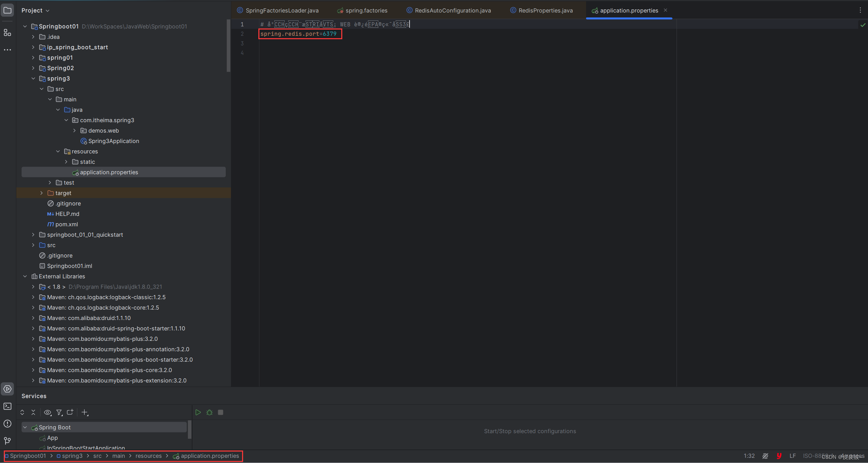Click main in the breadcrumb bar
This screenshot has height=463, width=868.
pyautogui.click(x=119, y=456)
